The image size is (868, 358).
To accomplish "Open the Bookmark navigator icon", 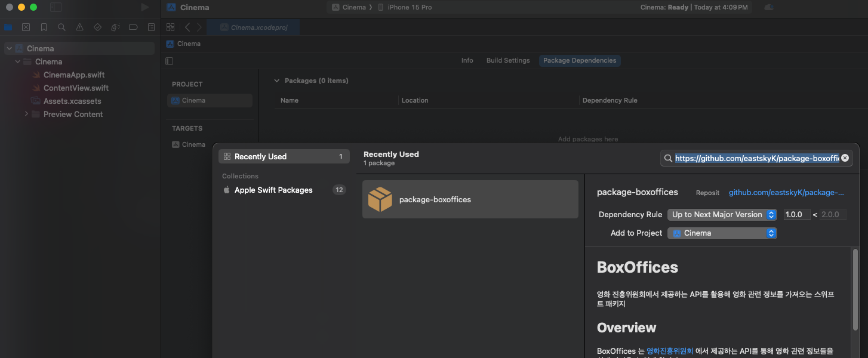I will pos(44,27).
